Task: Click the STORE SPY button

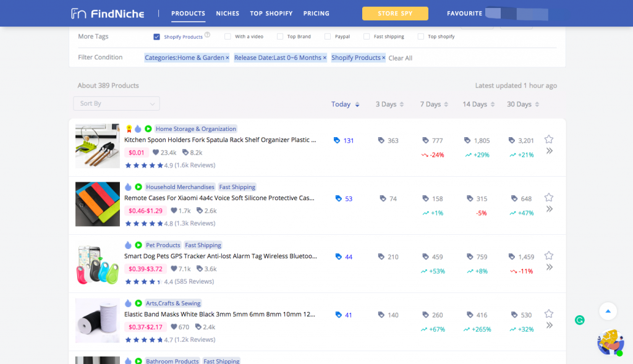Action: [395, 14]
